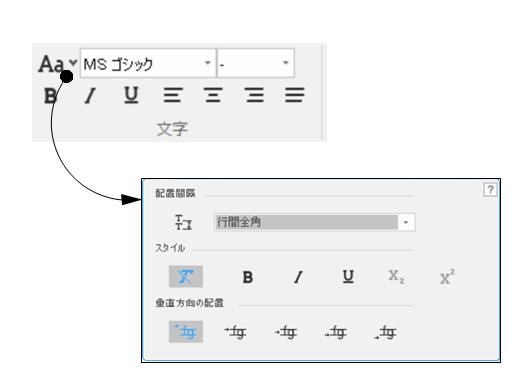Align text right in ribbon
This screenshot has height=375, width=519.
coord(254,95)
